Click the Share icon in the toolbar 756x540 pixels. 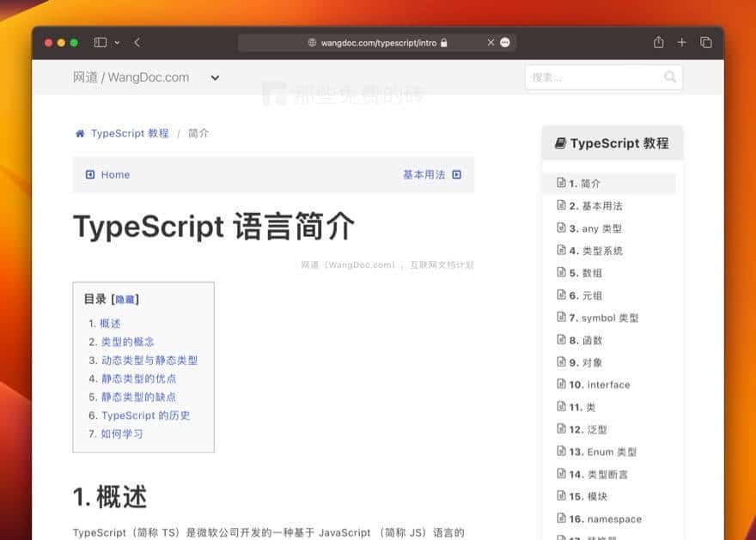(x=658, y=41)
